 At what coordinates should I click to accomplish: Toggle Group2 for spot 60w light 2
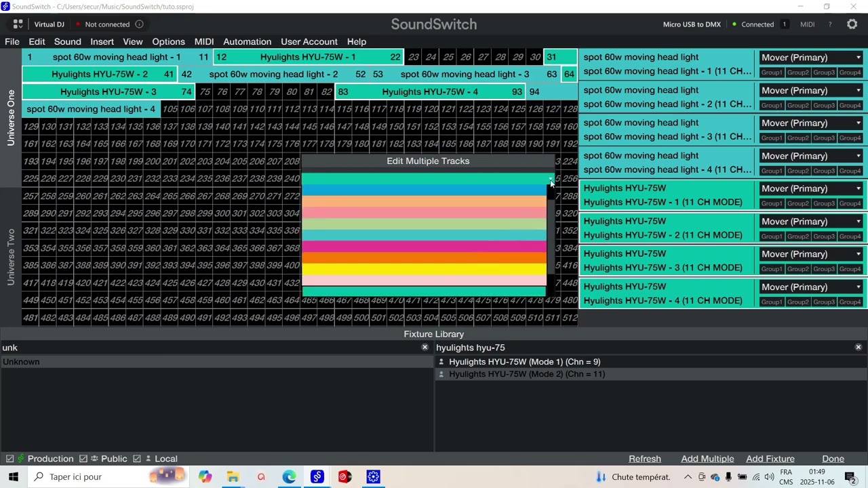click(797, 106)
